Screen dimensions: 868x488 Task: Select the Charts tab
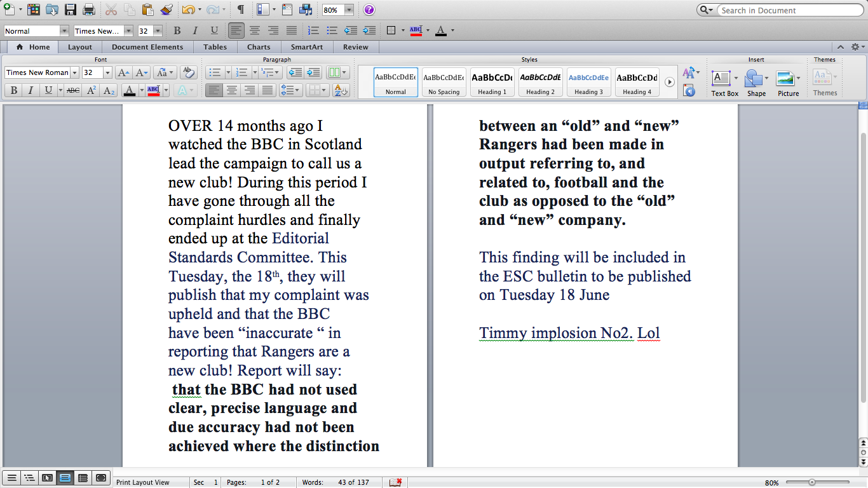pyautogui.click(x=259, y=47)
